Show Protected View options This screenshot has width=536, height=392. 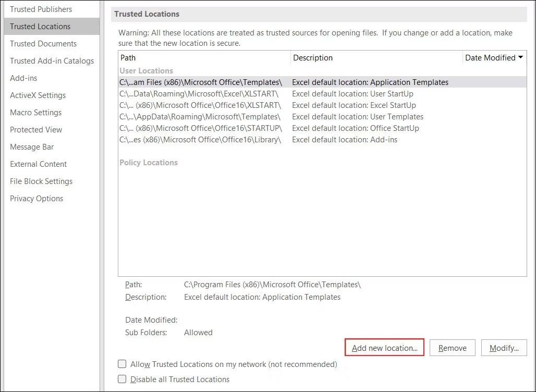point(36,130)
